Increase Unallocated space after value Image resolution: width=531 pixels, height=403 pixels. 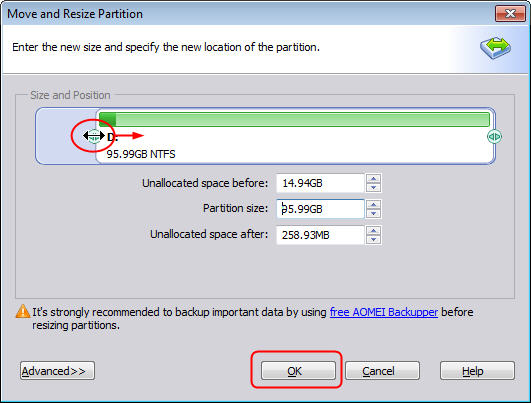(x=374, y=231)
